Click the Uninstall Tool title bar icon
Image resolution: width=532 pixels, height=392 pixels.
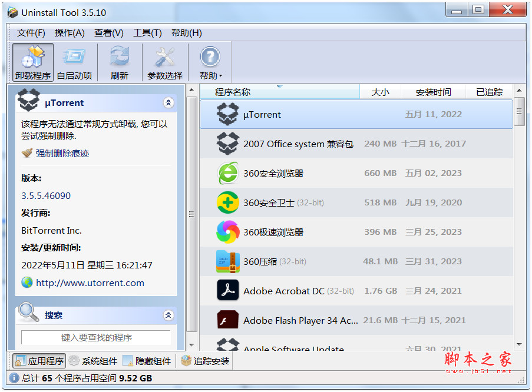tap(12, 12)
